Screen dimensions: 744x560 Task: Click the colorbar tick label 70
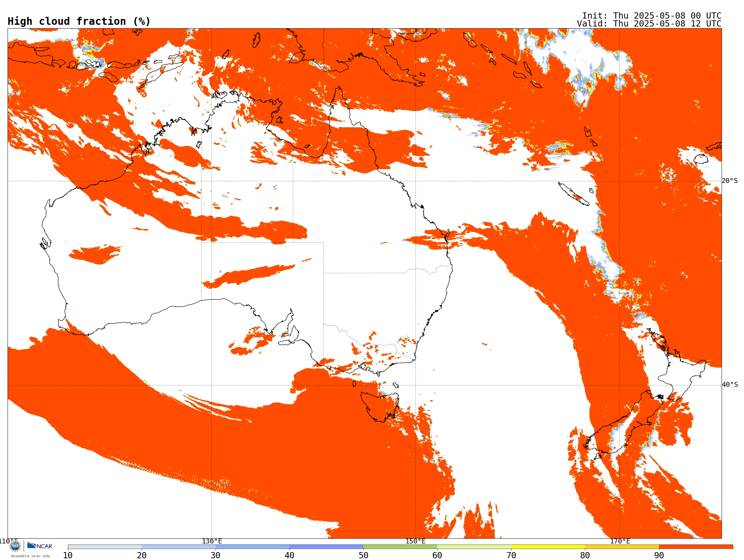[511, 555]
